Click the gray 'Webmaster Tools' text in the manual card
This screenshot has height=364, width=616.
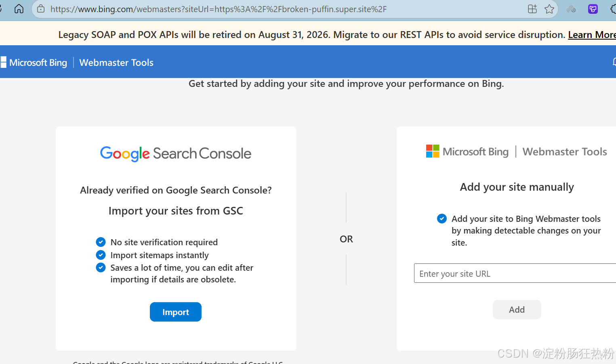tap(565, 151)
